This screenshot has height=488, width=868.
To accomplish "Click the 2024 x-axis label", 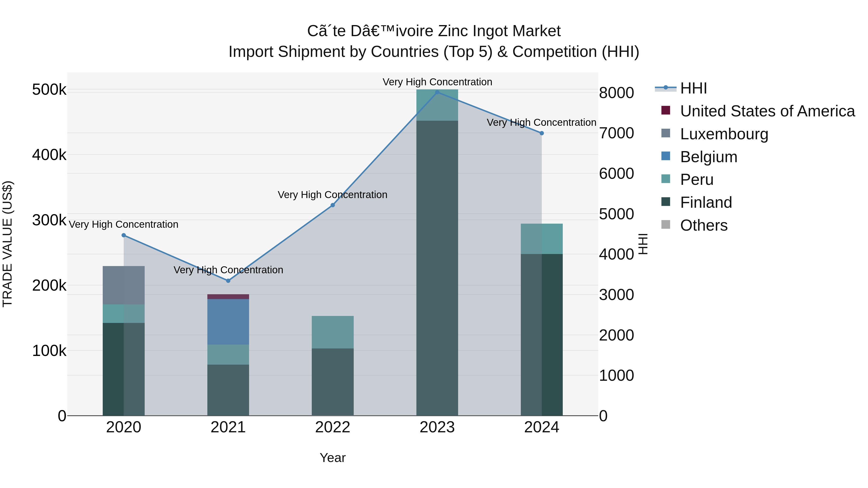I will pyautogui.click(x=542, y=427).
